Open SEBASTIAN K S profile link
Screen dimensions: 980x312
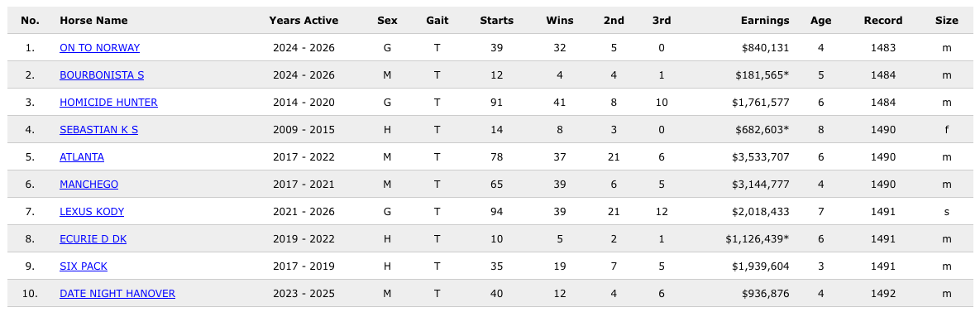click(x=98, y=130)
